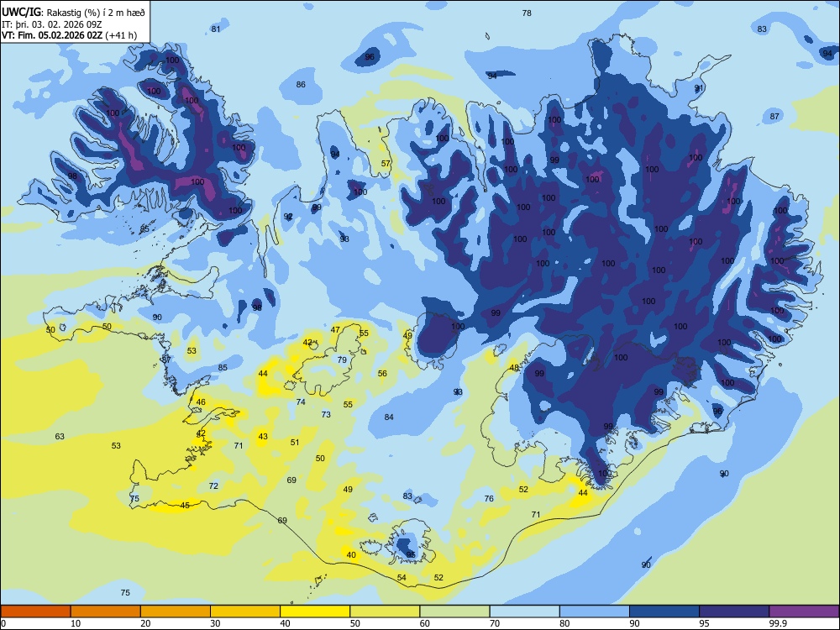
Task: Click the humidity value 76 on the map
Action: pyautogui.click(x=489, y=499)
